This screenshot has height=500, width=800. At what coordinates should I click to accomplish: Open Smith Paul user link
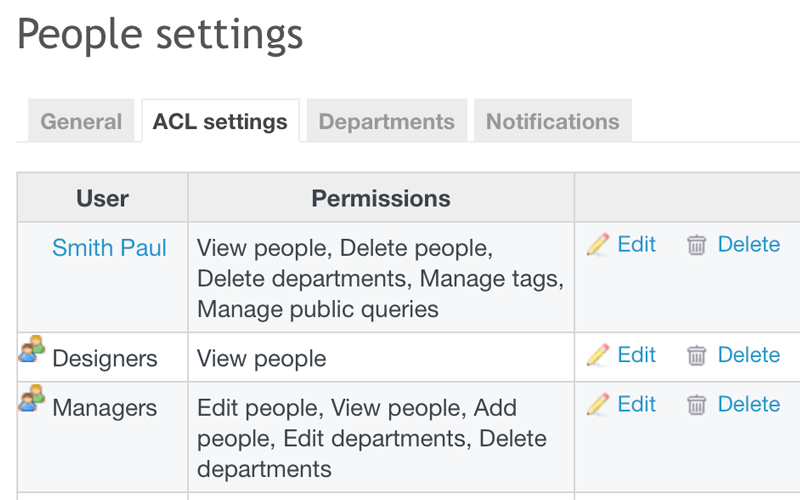pyautogui.click(x=109, y=248)
